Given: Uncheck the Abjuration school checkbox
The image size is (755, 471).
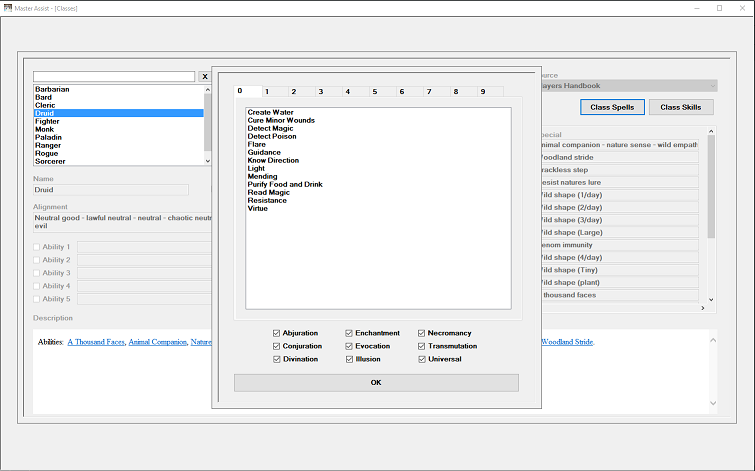Looking at the screenshot, I should click(x=276, y=333).
